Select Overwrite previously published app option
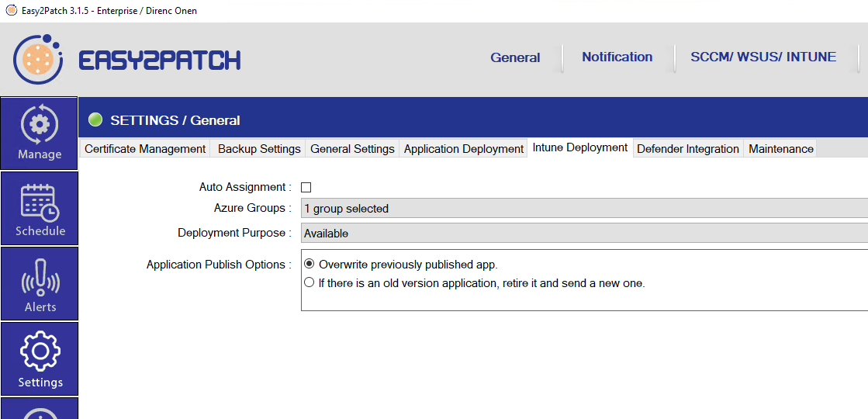This screenshot has width=868, height=419. 310,265
